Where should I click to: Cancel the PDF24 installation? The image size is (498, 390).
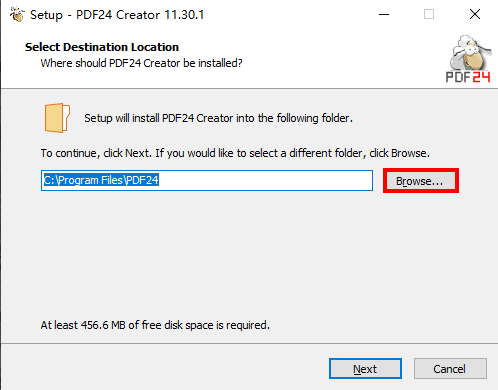pos(450,369)
